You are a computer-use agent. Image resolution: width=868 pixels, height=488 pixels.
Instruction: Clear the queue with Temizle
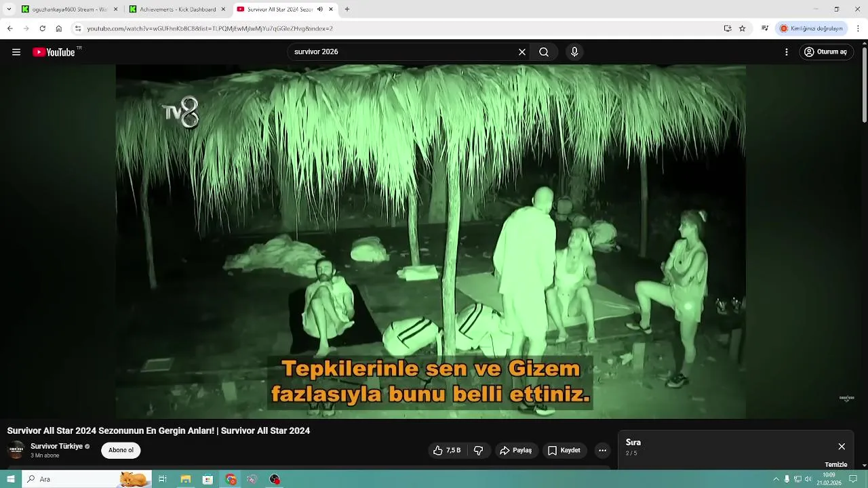pos(836,465)
